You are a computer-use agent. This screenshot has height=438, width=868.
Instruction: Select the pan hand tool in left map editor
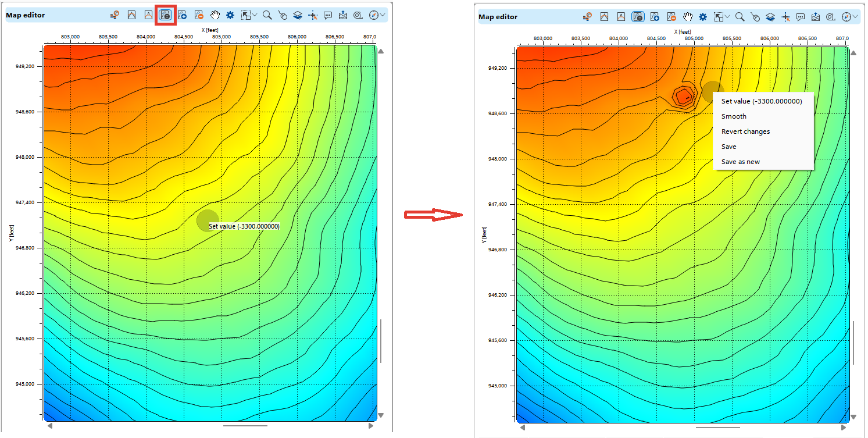(x=215, y=15)
